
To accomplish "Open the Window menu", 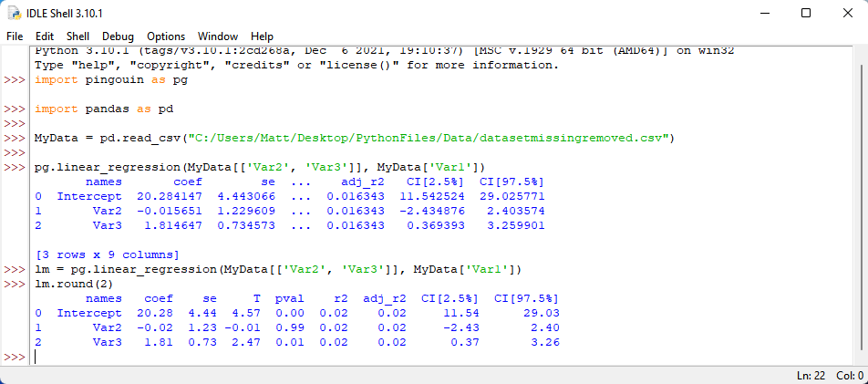I will click(x=217, y=36).
